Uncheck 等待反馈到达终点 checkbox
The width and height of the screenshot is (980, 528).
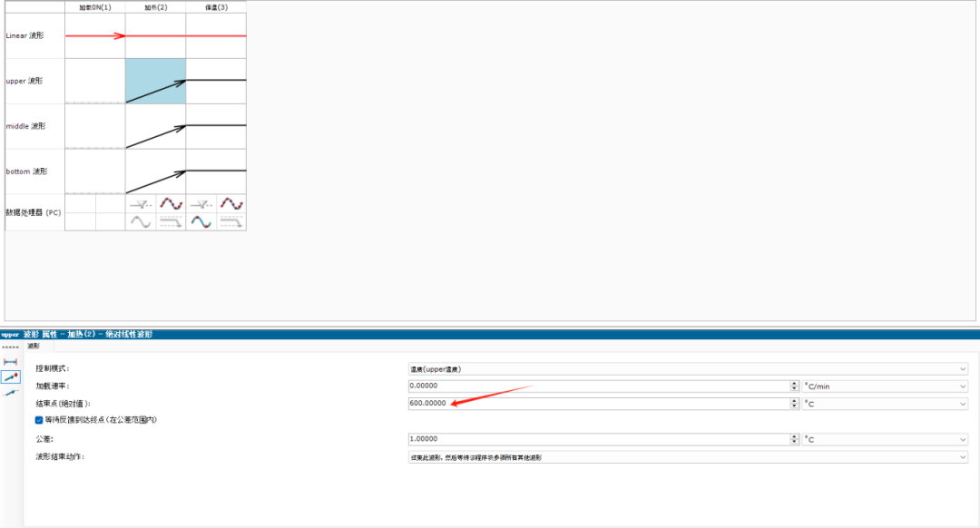point(39,420)
